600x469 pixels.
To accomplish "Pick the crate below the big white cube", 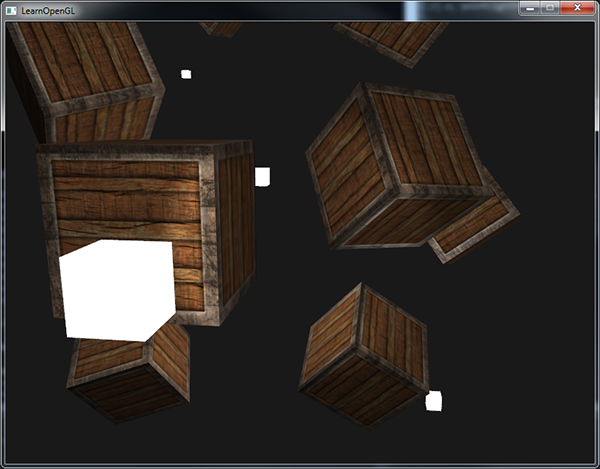I will tap(130, 375).
